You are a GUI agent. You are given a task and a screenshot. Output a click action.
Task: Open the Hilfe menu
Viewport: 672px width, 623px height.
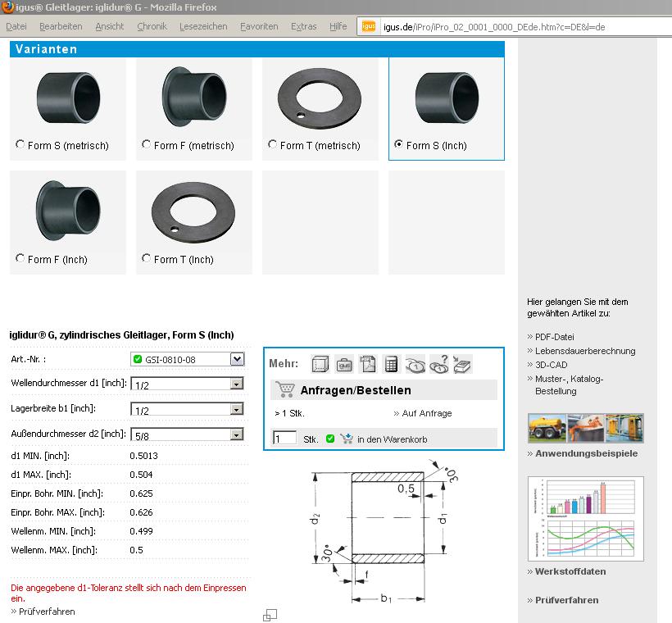338,26
